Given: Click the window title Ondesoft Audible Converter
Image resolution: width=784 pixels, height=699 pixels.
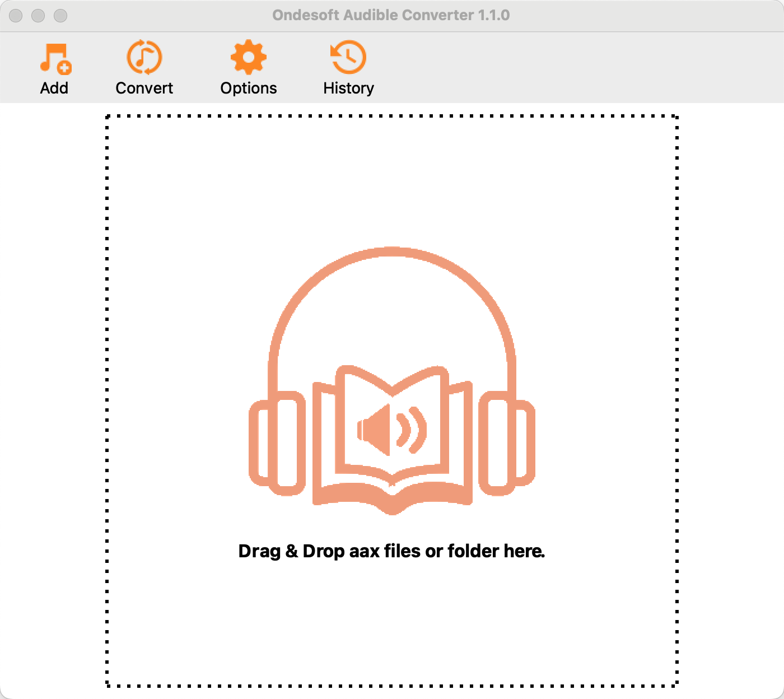Looking at the screenshot, I should (391, 15).
